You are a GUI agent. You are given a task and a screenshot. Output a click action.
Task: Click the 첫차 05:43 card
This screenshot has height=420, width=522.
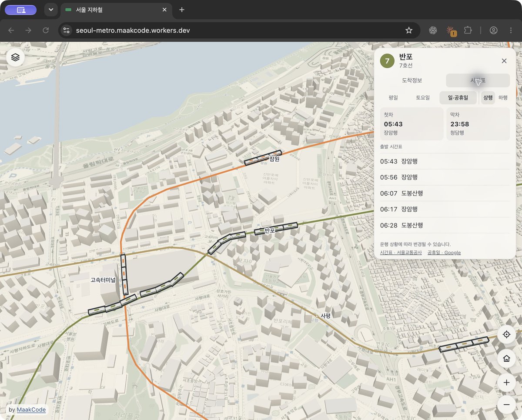pos(412,124)
